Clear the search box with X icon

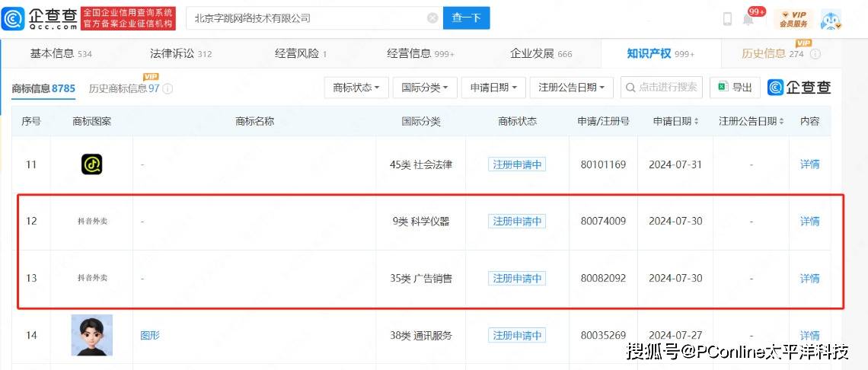tap(432, 18)
